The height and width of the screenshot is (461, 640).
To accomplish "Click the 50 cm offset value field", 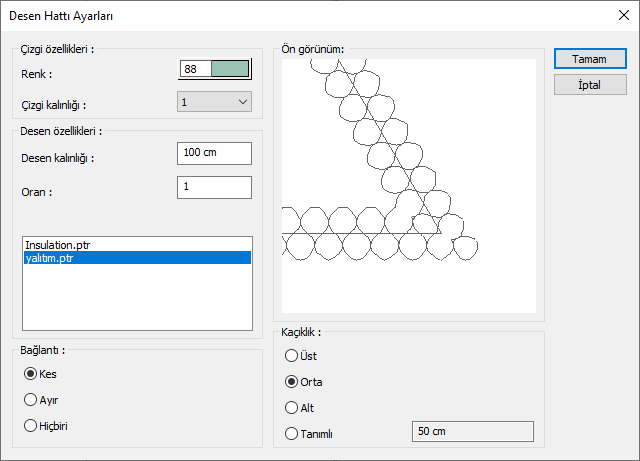I will (x=472, y=431).
